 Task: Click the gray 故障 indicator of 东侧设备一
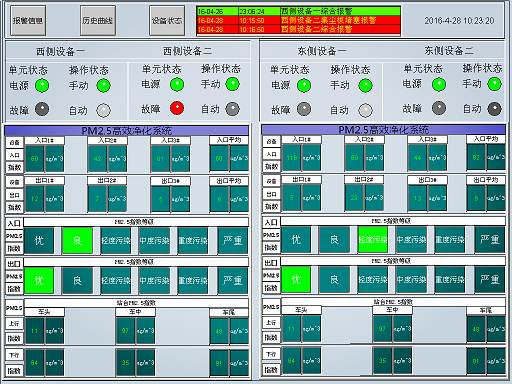(x=304, y=109)
